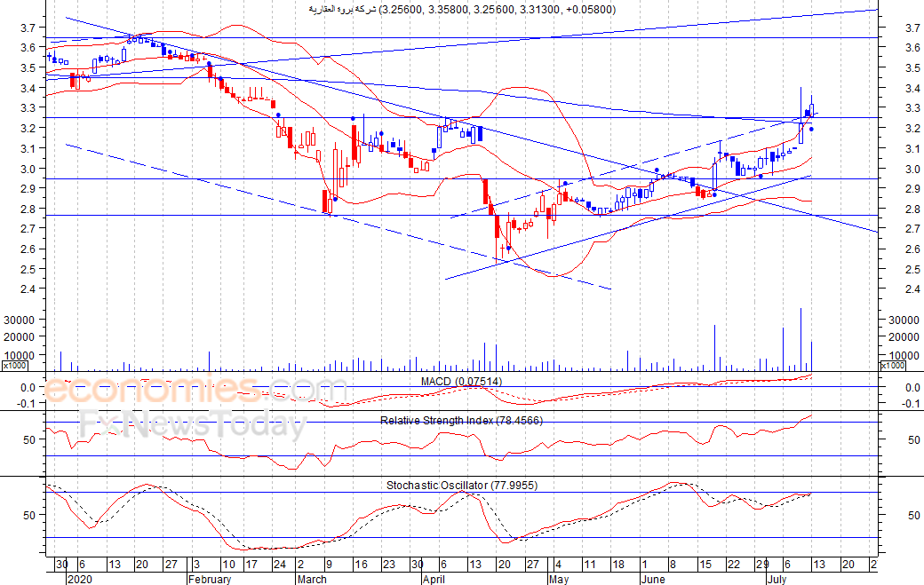Screen dimensions: 924x585
Task: Click the MACD (0.07514) indicator label
Action: click(x=461, y=382)
